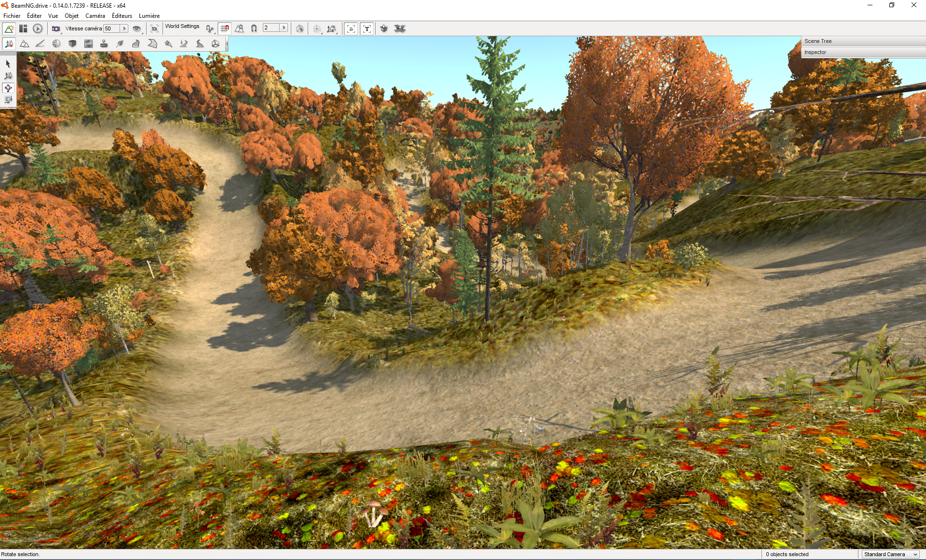Click the pack prefab box icon
Image resolution: width=926 pixels, height=560 pixels.
(x=384, y=29)
